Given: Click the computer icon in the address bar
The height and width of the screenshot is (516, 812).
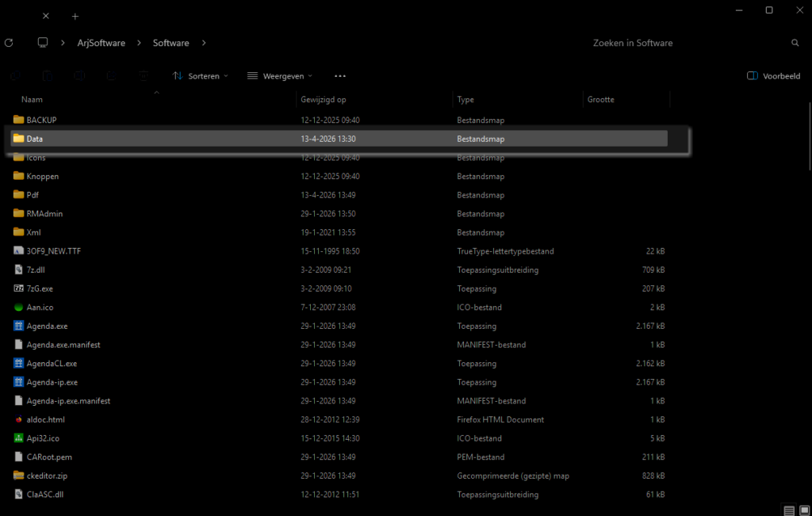Looking at the screenshot, I should (43, 43).
